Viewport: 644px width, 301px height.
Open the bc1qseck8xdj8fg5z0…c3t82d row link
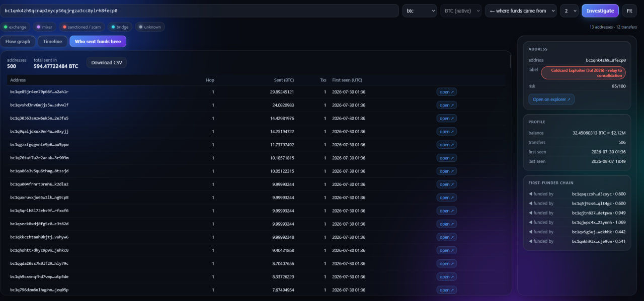click(446, 224)
